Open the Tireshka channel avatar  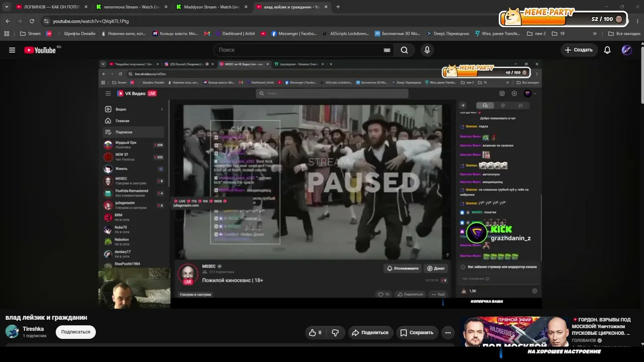click(x=12, y=331)
